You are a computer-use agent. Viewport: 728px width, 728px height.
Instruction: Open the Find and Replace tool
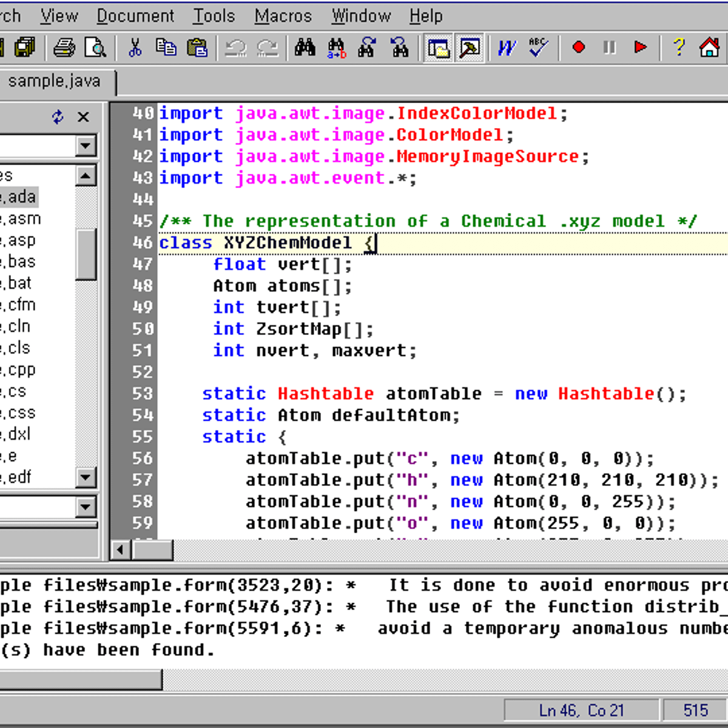(x=335, y=47)
